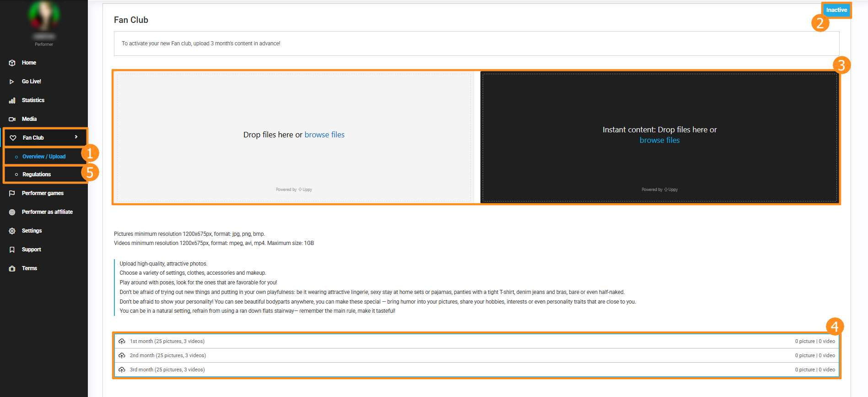868x397 pixels.
Task: Open the Regulations submenu item
Action: 37,174
